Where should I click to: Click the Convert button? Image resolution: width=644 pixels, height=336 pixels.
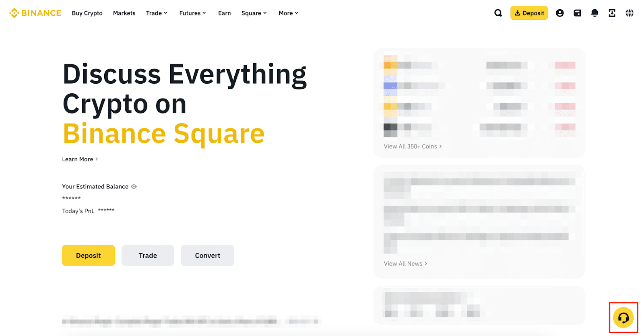pos(207,256)
